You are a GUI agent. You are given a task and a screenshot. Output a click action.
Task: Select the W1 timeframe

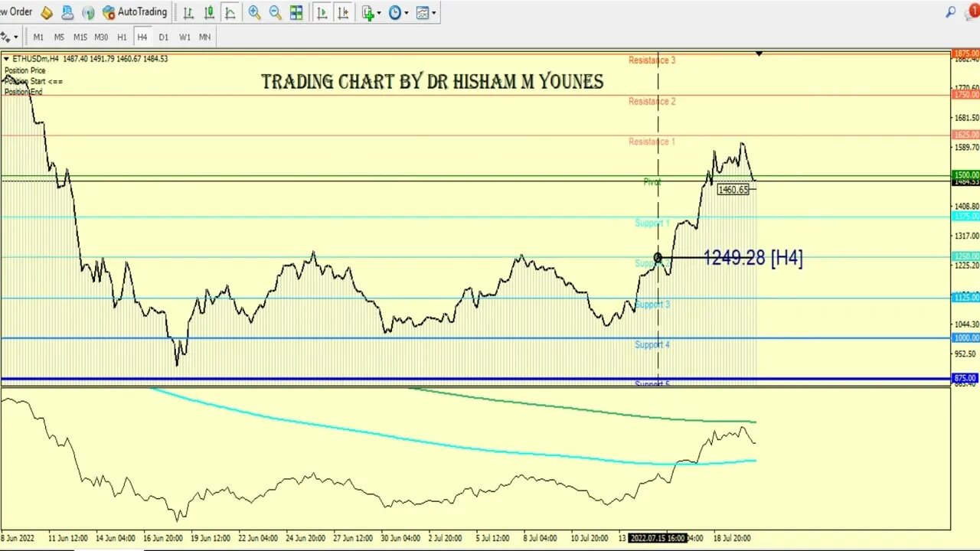click(185, 37)
